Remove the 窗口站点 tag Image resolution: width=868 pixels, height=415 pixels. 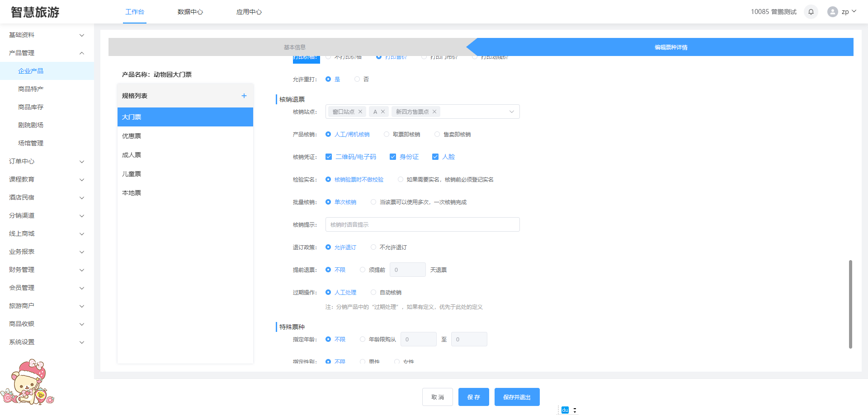tap(360, 112)
